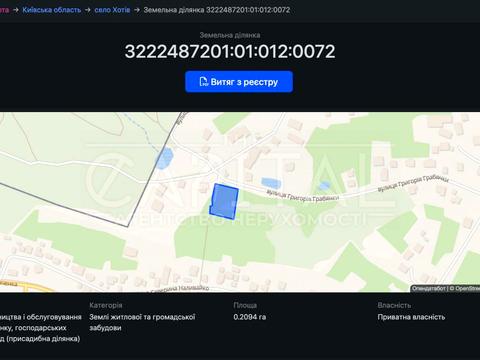The height and width of the screenshot is (360, 480).
Task: Click the PDF document icon in the button
Action: [203, 82]
